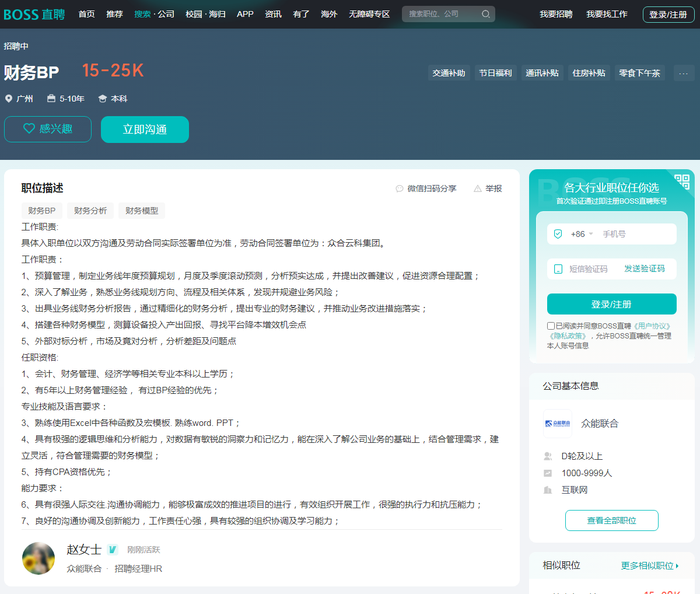Expand more benefits via the ··· button
Screen dimensions: 700x594
[684, 72]
